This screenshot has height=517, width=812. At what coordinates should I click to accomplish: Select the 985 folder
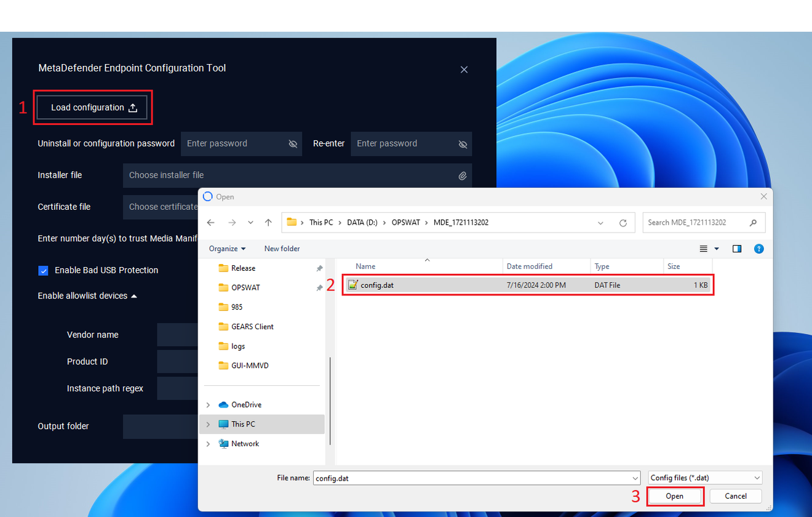click(237, 307)
